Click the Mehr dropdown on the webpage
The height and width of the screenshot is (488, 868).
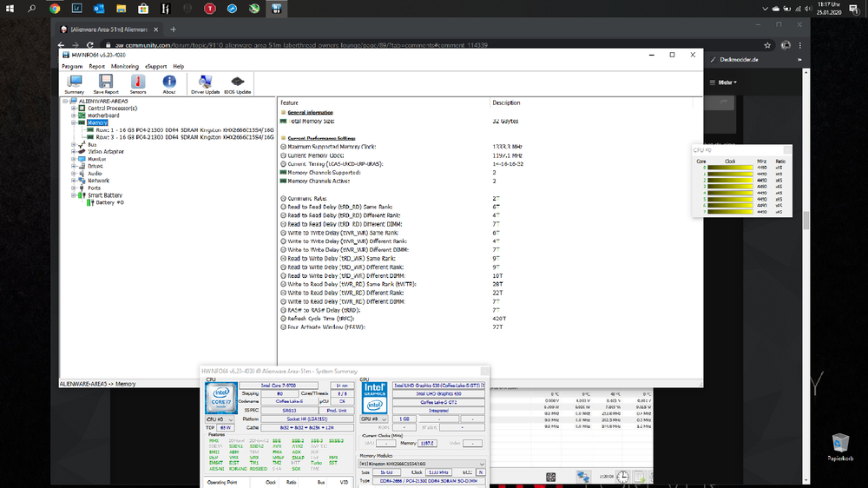tap(727, 82)
